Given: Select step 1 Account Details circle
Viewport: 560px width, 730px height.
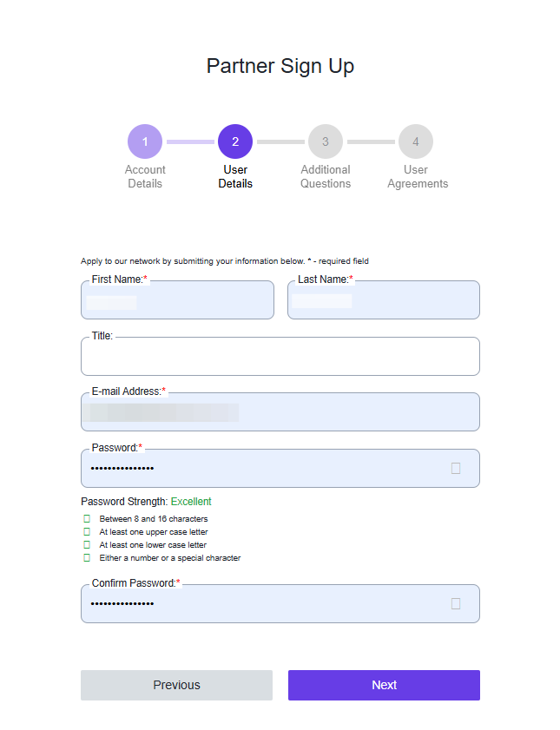Looking at the screenshot, I should (145, 141).
